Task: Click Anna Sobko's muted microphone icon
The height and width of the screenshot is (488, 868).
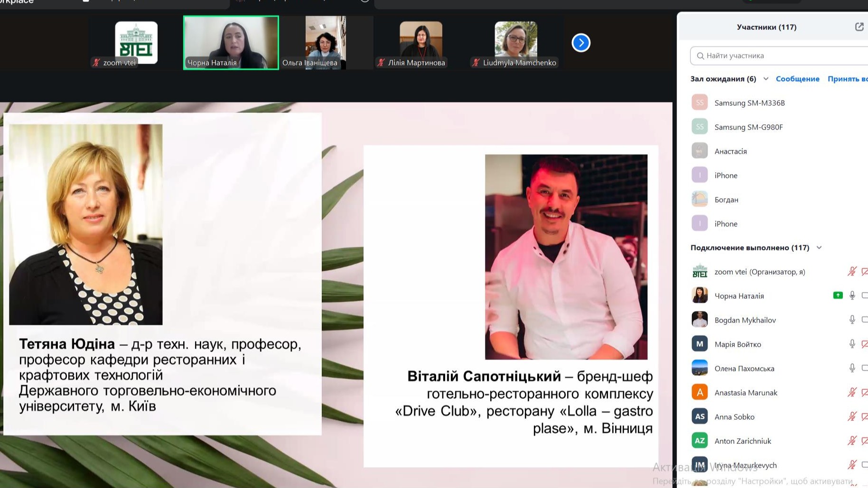Action: point(852,417)
